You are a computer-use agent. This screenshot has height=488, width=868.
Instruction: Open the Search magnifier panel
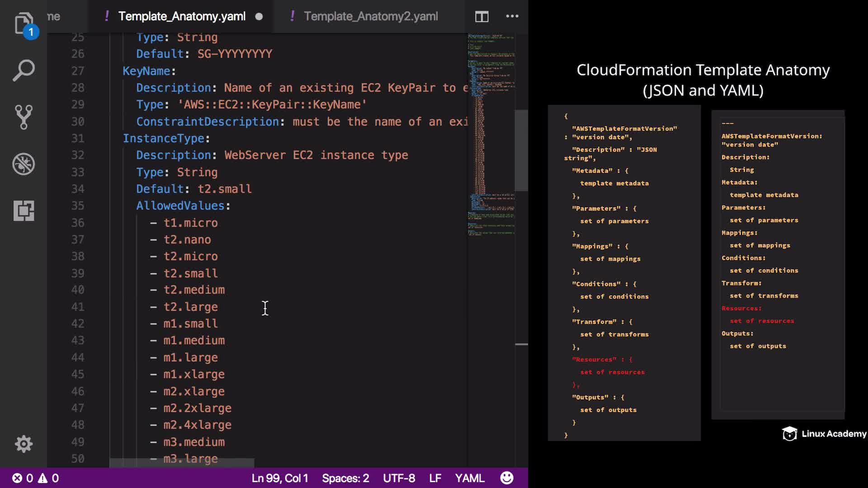click(x=24, y=71)
